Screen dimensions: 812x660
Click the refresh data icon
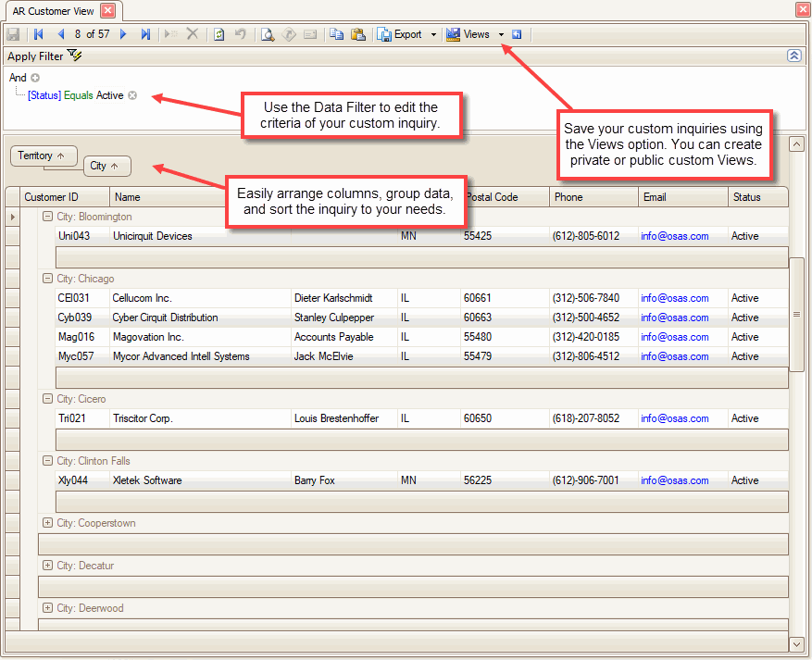pyautogui.click(x=219, y=34)
